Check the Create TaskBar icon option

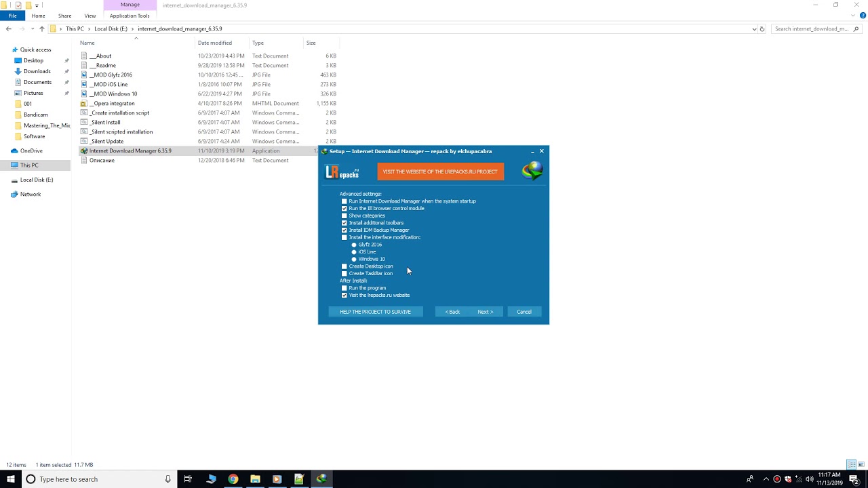point(344,274)
